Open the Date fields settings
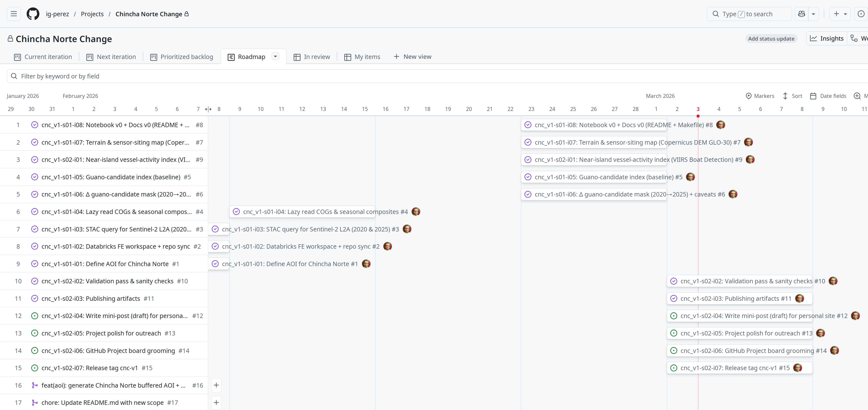 click(x=828, y=96)
